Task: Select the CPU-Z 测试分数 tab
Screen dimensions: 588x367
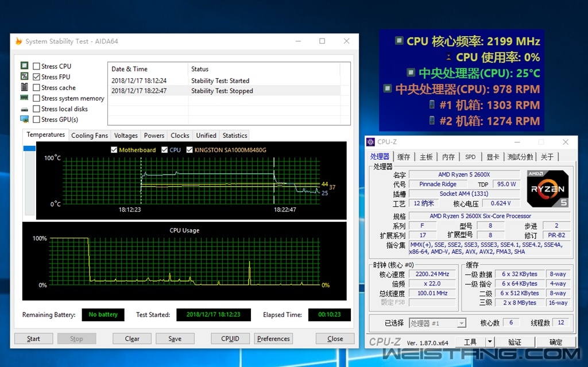Action: point(520,157)
